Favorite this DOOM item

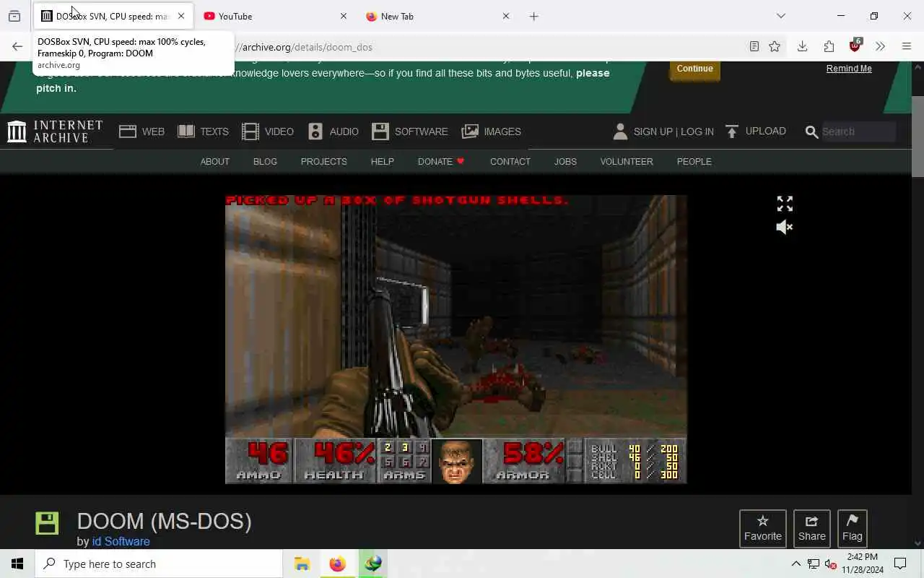[x=763, y=529]
